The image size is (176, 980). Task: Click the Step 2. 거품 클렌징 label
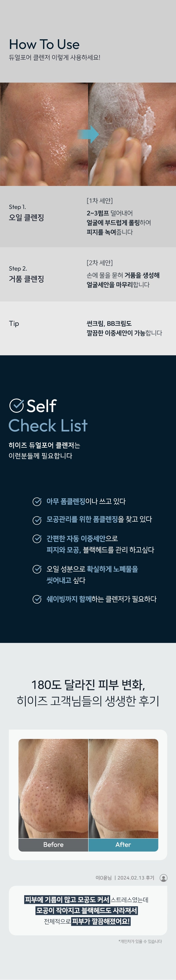26,274
